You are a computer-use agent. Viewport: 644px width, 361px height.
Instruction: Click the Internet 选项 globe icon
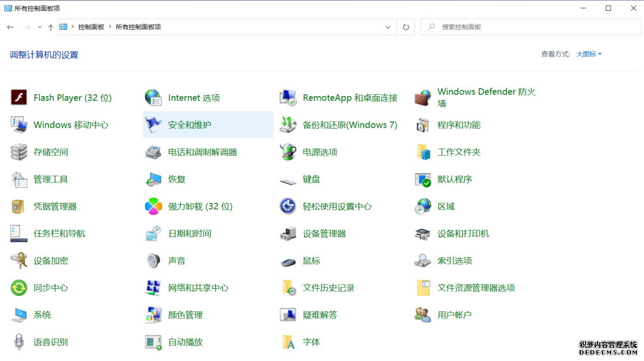pyautogui.click(x=153, y=97)
